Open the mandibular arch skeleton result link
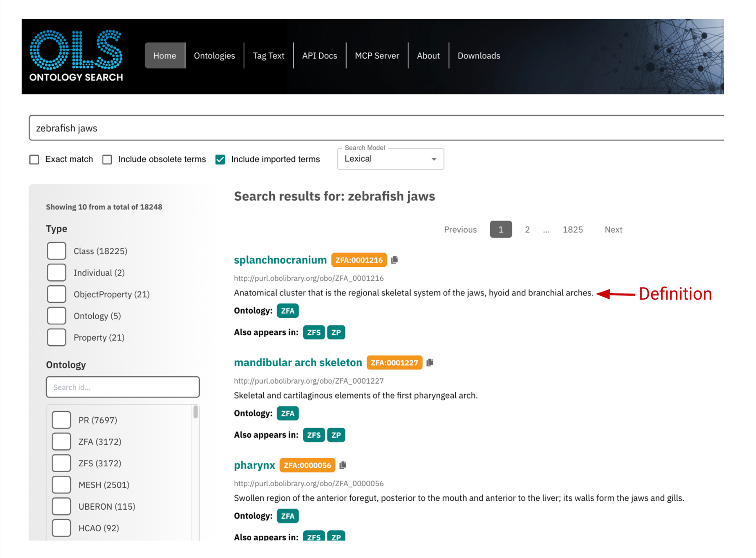756x558 pixels. (298, 363)
